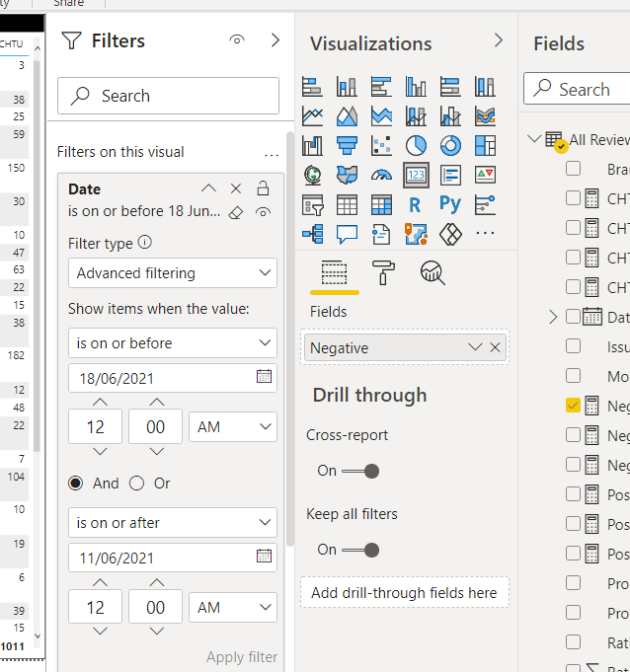The height and width of the screenshot is (672, 630).
Task: Toggle Filters pane visibility eye
Action: pyautogui.click(x=237, y=40)
